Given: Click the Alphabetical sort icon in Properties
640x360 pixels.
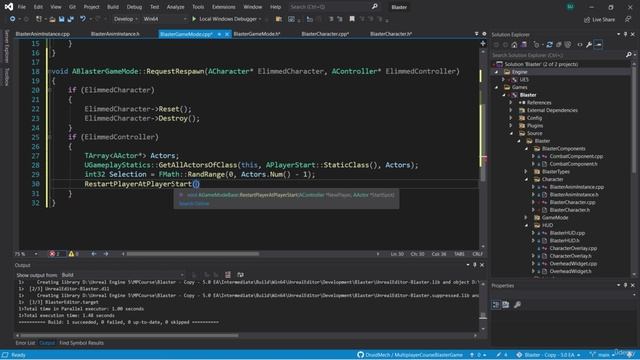Looking at the screenshot, I should click(506, 305).
